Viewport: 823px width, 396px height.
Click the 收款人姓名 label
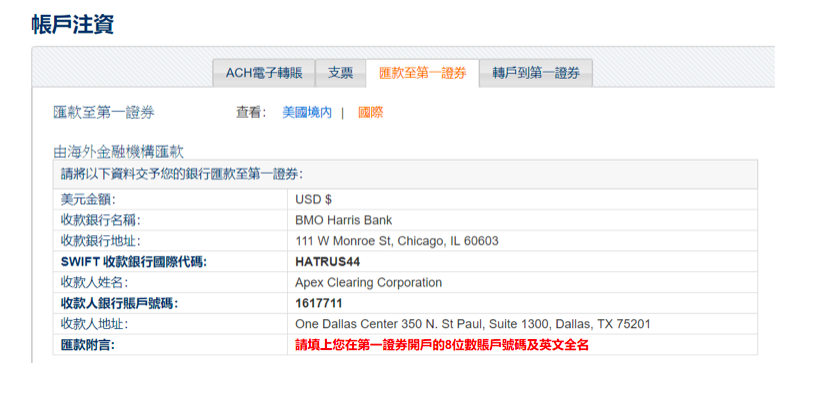point(94,283)
